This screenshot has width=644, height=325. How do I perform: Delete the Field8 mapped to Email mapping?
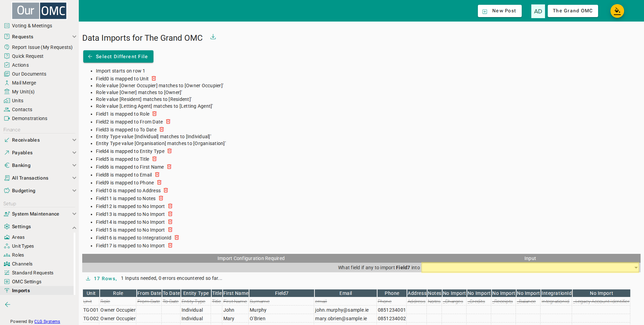(157, 175)
